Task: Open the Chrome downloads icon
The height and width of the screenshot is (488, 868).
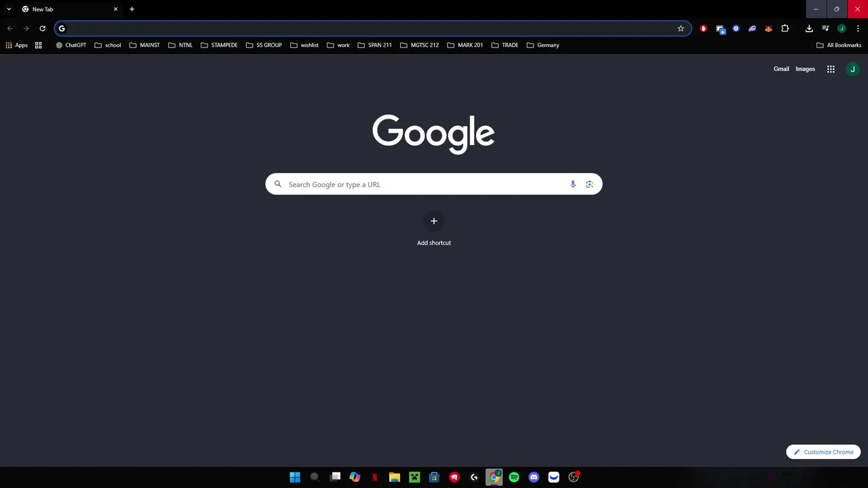Action: pos(809,28)
